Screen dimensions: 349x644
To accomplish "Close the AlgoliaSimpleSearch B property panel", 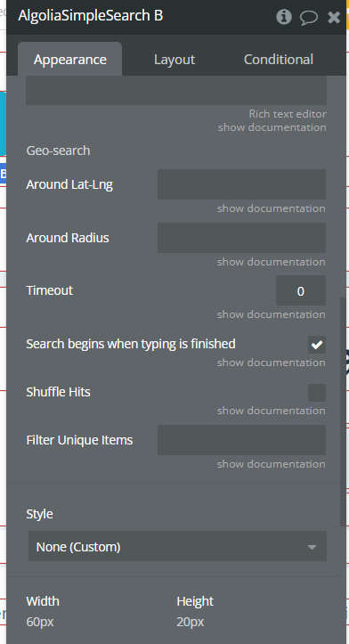I will point(334,17).
